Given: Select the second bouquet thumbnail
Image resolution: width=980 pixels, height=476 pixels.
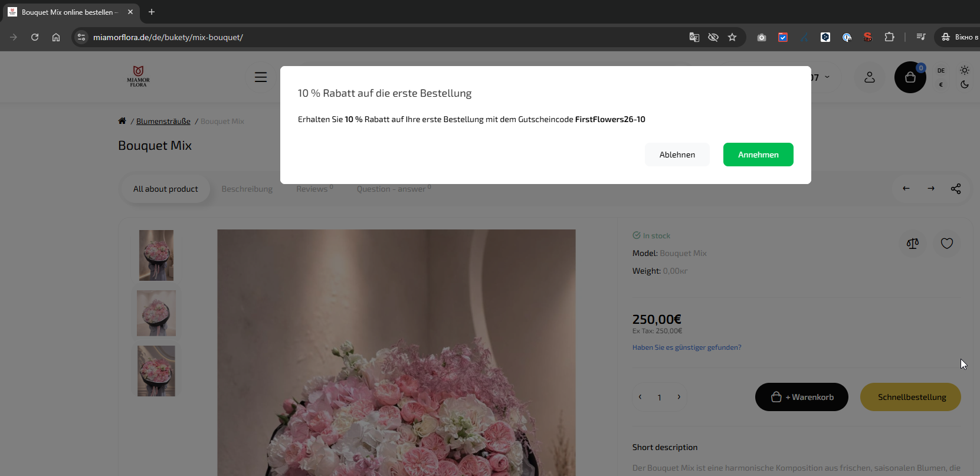Looking at the screenshot, I should click(x=156, y=313).
